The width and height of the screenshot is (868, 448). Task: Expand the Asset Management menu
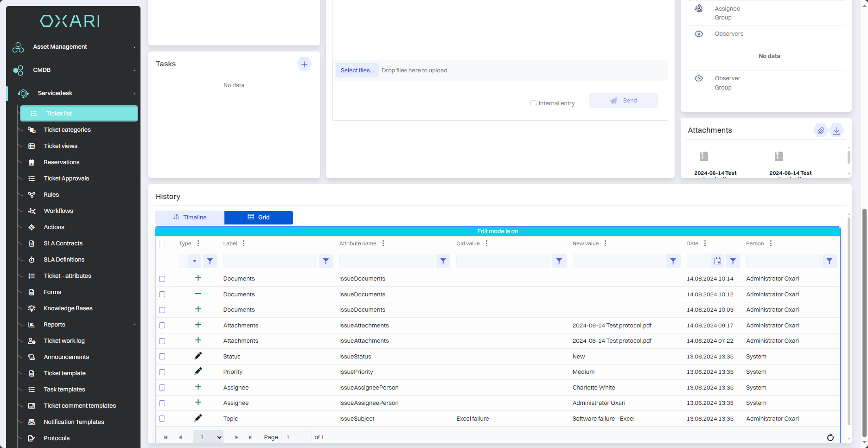74,47
